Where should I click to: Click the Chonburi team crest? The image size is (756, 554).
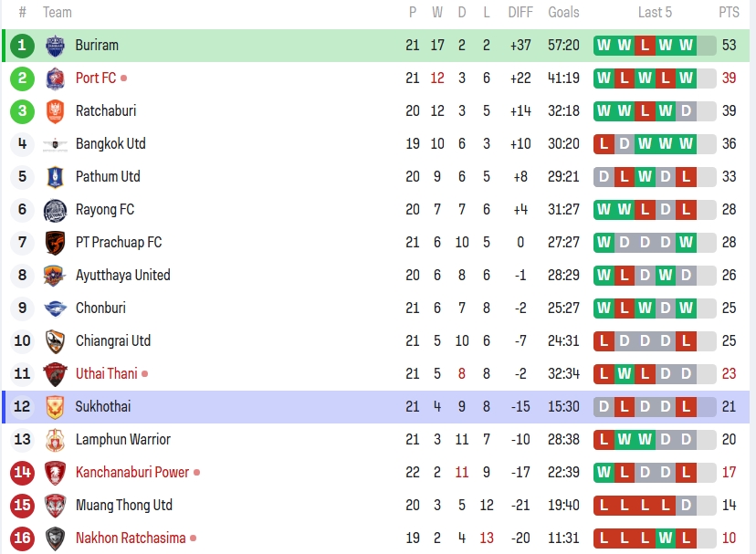(x=55, y=308)
